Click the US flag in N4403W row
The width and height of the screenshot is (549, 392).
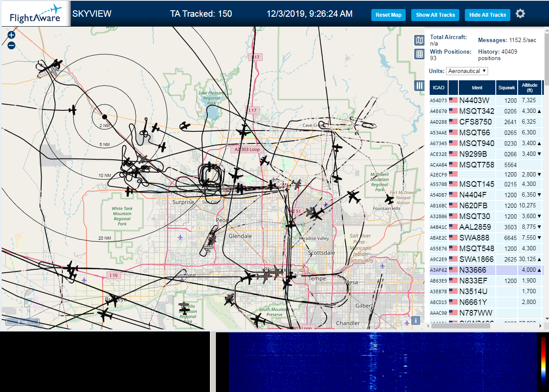click(453, 100)
